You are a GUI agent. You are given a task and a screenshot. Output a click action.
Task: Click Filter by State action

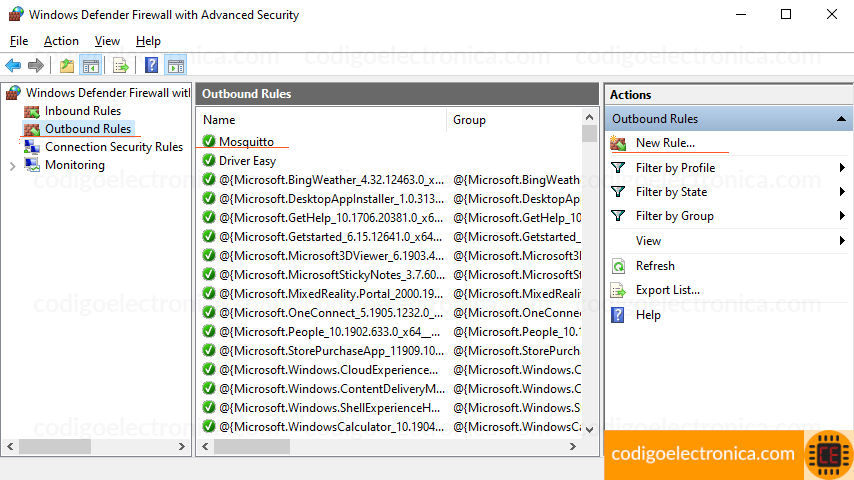tap(671, 192)
